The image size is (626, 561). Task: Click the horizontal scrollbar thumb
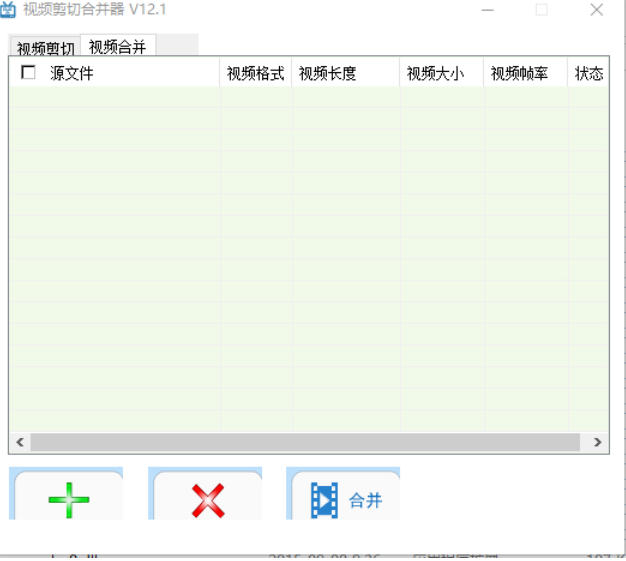click(305, 442)
